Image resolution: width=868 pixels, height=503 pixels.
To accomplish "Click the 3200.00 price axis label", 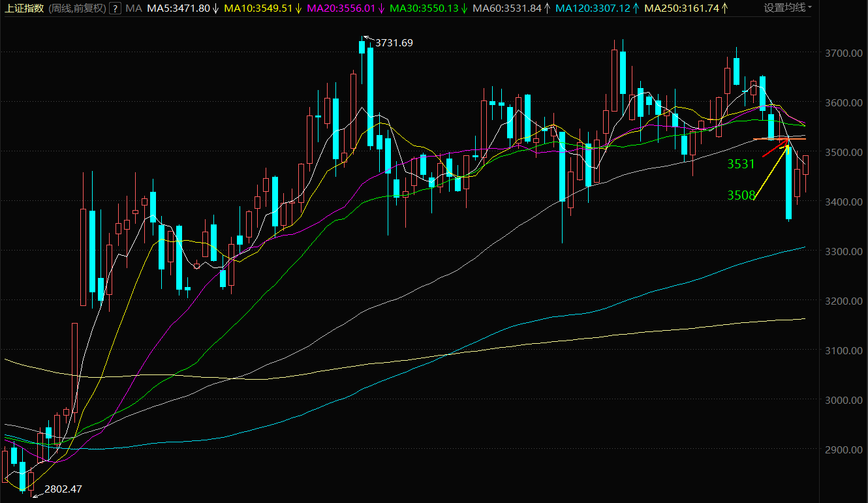I will pyautogui.click(x=844, y=301).
